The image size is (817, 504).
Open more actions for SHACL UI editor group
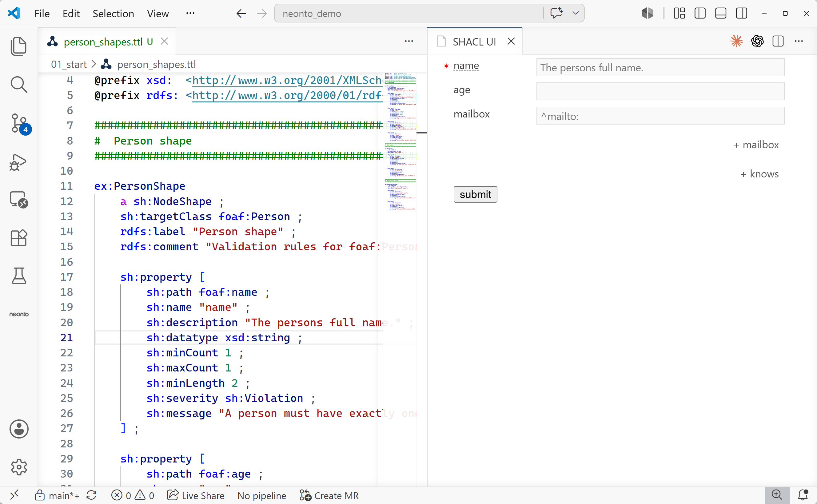click(799, 41)
